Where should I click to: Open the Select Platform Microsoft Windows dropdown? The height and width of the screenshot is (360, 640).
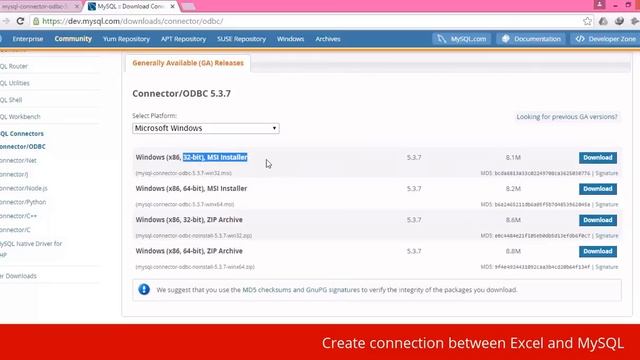pos(206,128)
